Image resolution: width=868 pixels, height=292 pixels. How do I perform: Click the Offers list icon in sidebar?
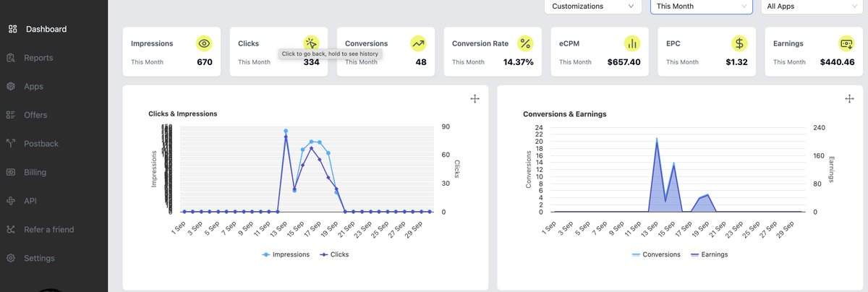click(x=11, y=115)
